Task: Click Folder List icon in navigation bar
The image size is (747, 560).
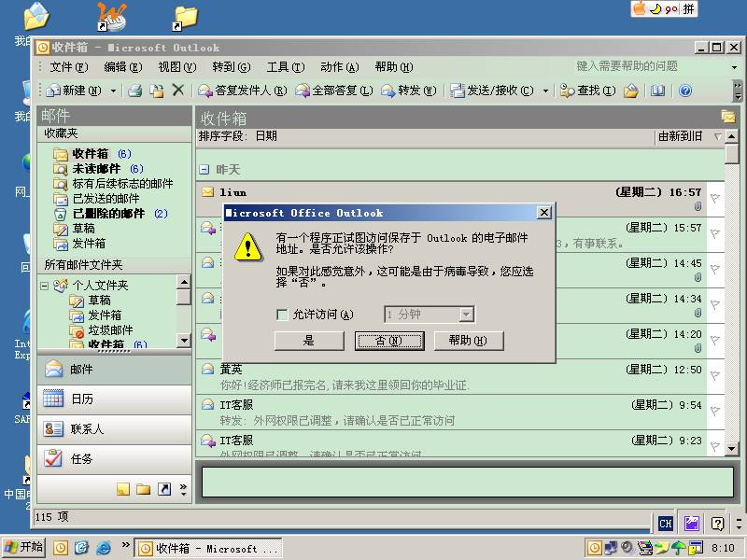Action: (144, 489)
